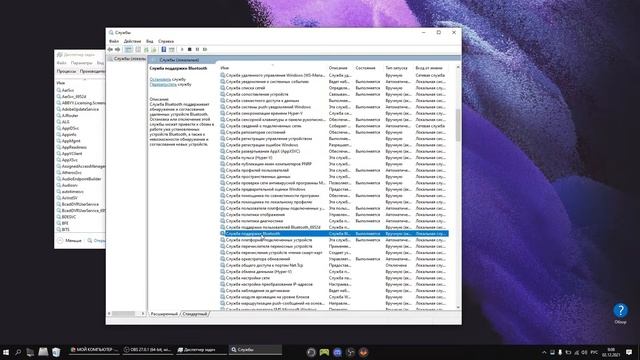Select Служба синхронизации времени Hyper-V row

pos(334,113)
